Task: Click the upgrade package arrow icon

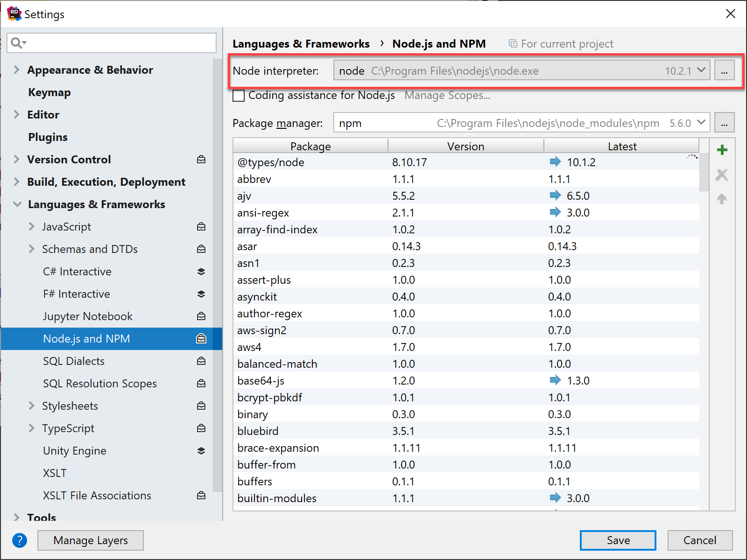Action: pyautogui.click(x=722, y=199)
